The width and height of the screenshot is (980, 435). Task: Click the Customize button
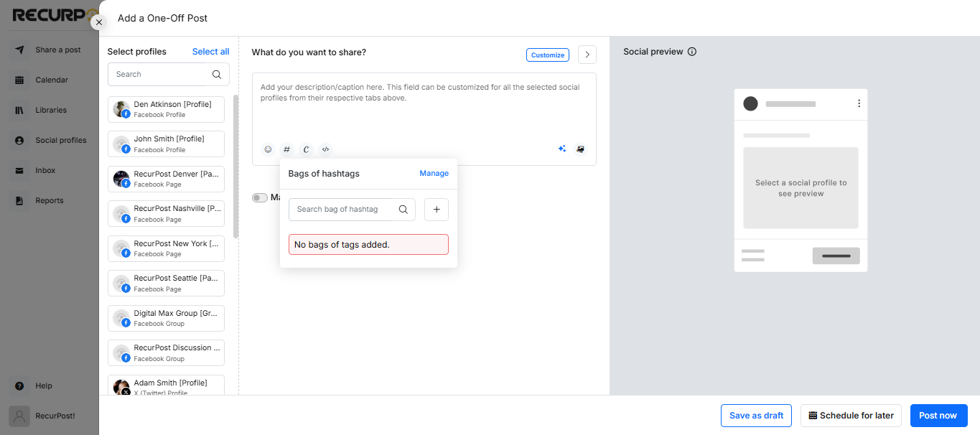coord(548,55)
